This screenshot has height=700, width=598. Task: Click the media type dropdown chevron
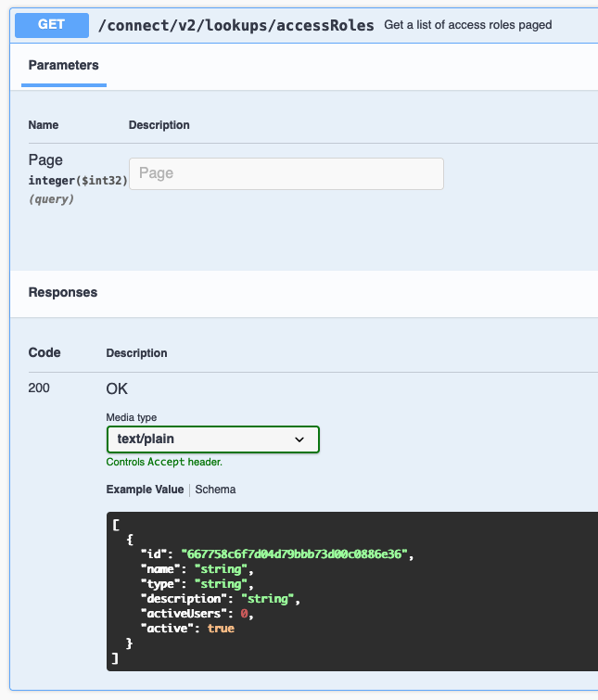pyautogui.click(x=299, y=439)
